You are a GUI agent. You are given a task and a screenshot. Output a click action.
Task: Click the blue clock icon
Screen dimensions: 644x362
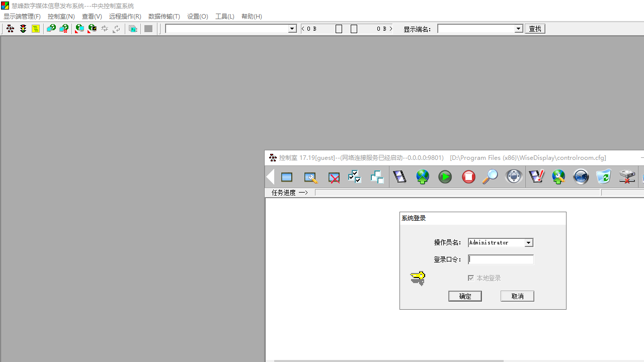tap(581, 177)
